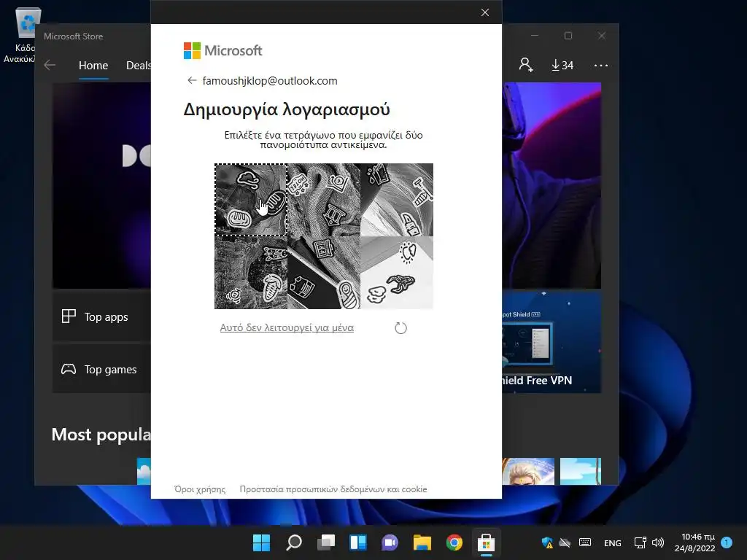Click the Microsoft Store taskbar icon

tap(486, 542)
